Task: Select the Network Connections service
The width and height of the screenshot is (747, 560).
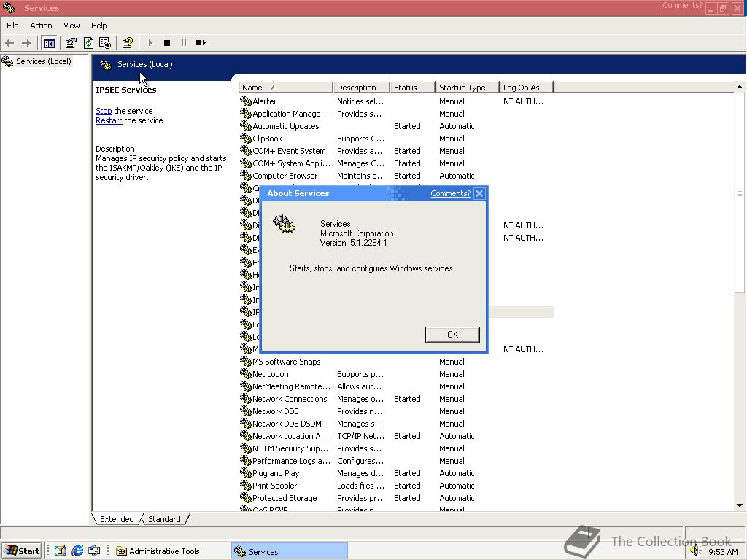Action: (396, 399)
